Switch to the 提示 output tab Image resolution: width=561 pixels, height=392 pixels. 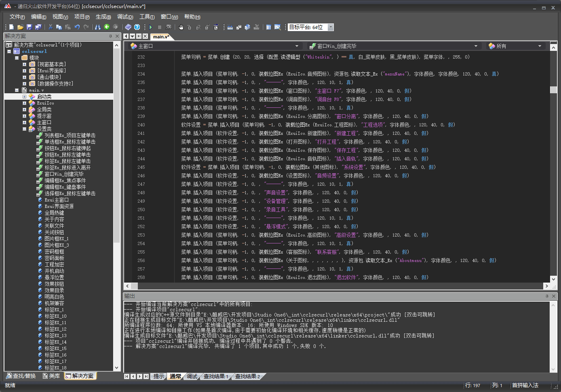tap(158, 376)
